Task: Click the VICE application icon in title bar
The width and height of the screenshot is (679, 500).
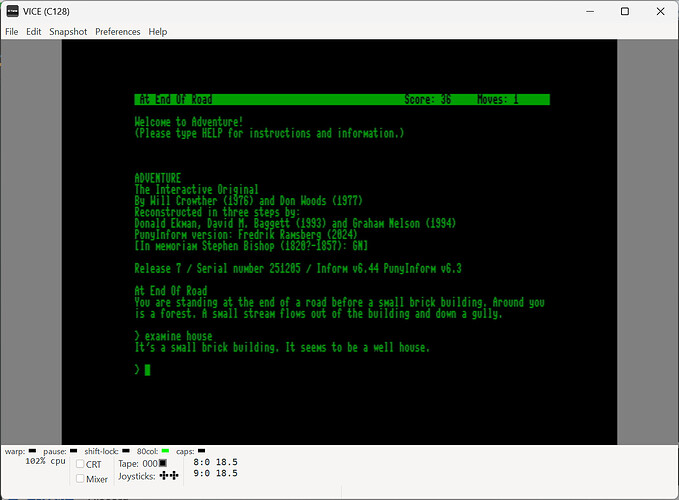Action: pyautogui.click(x=12, y=11)
